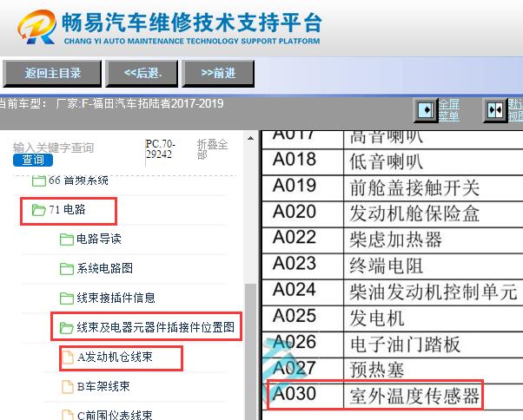Go forward with the >>前进 button
The height and width of the screenshot is (420, 523).
tap(218, 73)
